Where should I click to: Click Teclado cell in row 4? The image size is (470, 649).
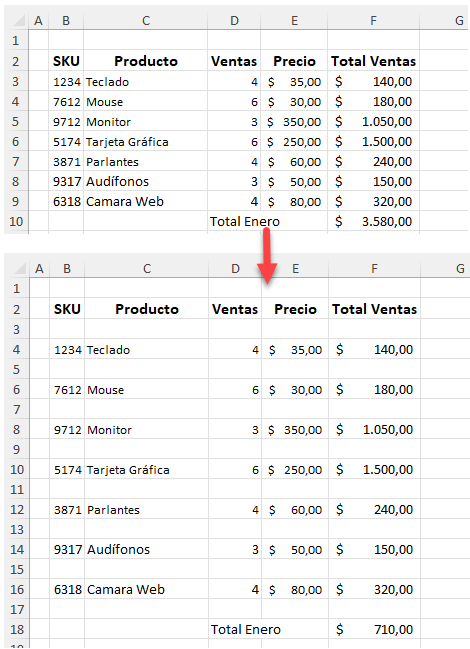[146, 350]
